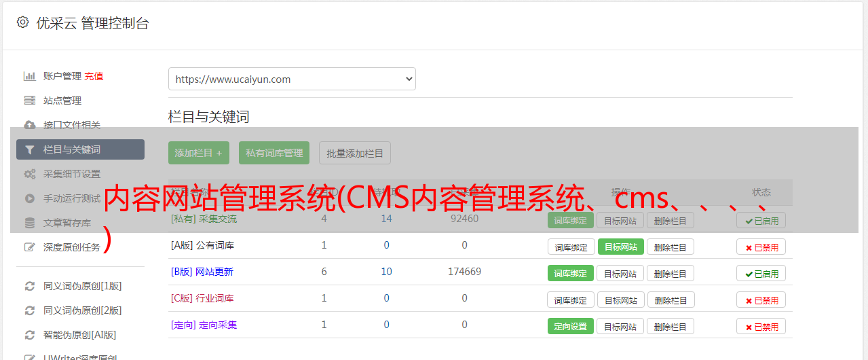Select the [私有] 采集交流 column name
This screenshot has width=868, height=360.
204,219
